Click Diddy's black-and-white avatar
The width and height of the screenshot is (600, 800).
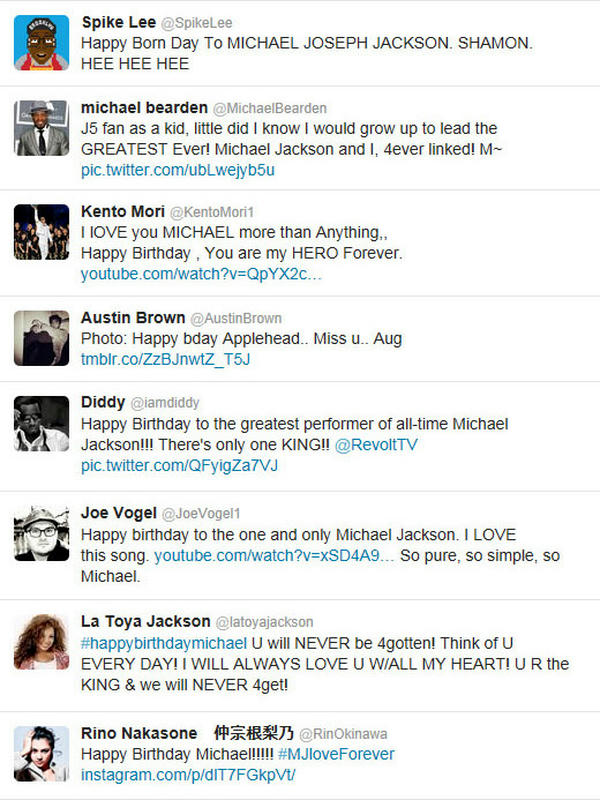pos(42,424)
